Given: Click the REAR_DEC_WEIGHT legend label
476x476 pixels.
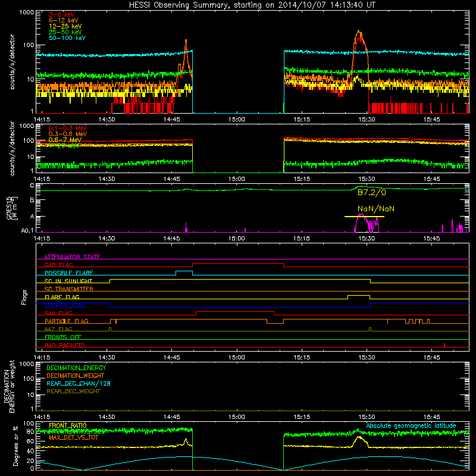Looking at the screenshot, I should tap(73, 392).
